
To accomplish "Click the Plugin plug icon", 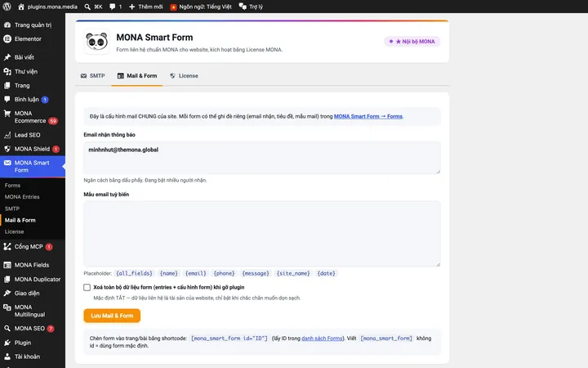I will (x=7, y=343).
